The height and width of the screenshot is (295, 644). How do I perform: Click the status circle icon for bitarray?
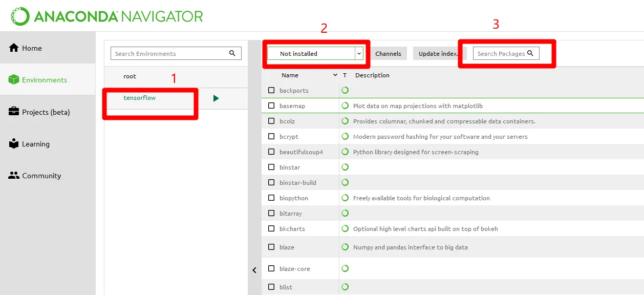pos(345,213)
